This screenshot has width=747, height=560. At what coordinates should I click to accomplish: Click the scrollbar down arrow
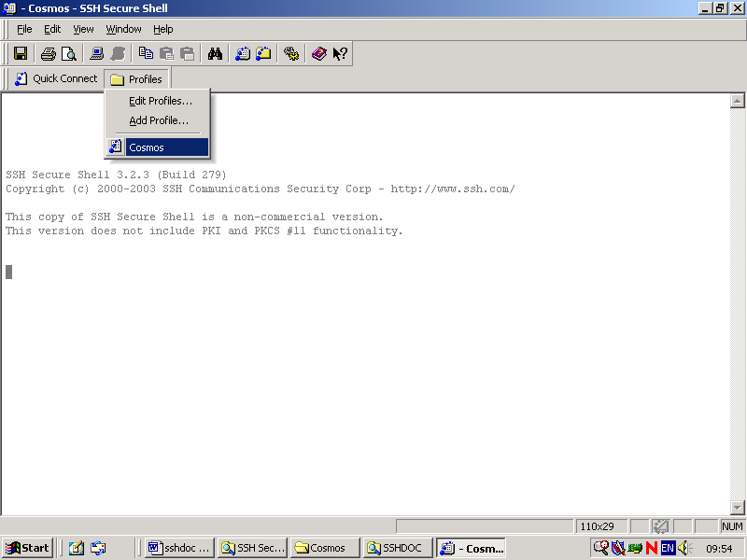point(737,508)
